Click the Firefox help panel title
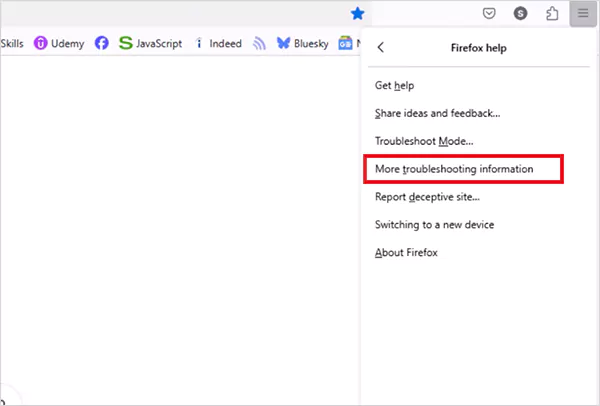 tap(479, 48)
